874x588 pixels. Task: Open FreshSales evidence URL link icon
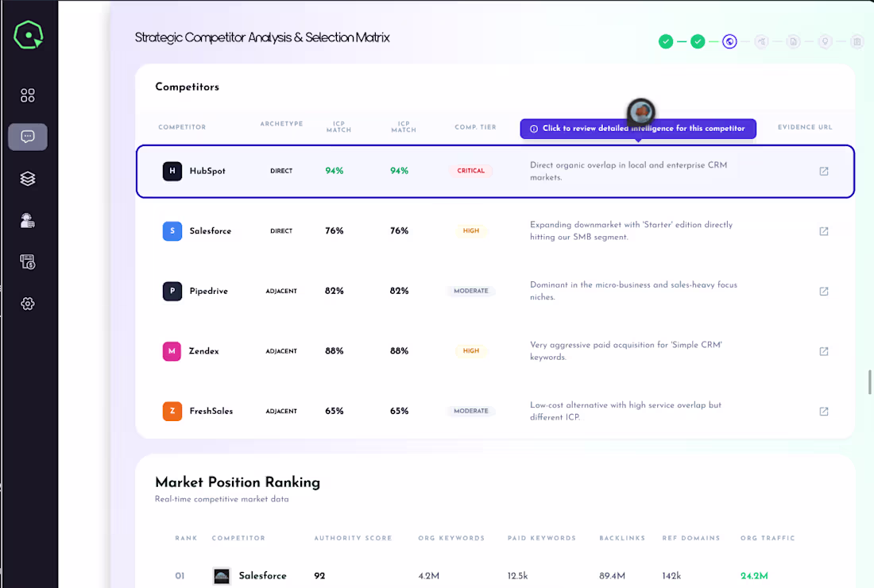tap(824, 412)
